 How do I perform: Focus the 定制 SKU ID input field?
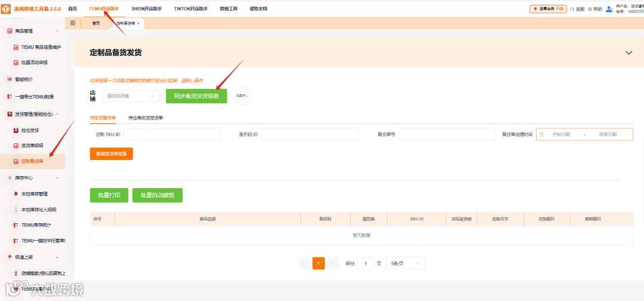(x=172, y=134)
